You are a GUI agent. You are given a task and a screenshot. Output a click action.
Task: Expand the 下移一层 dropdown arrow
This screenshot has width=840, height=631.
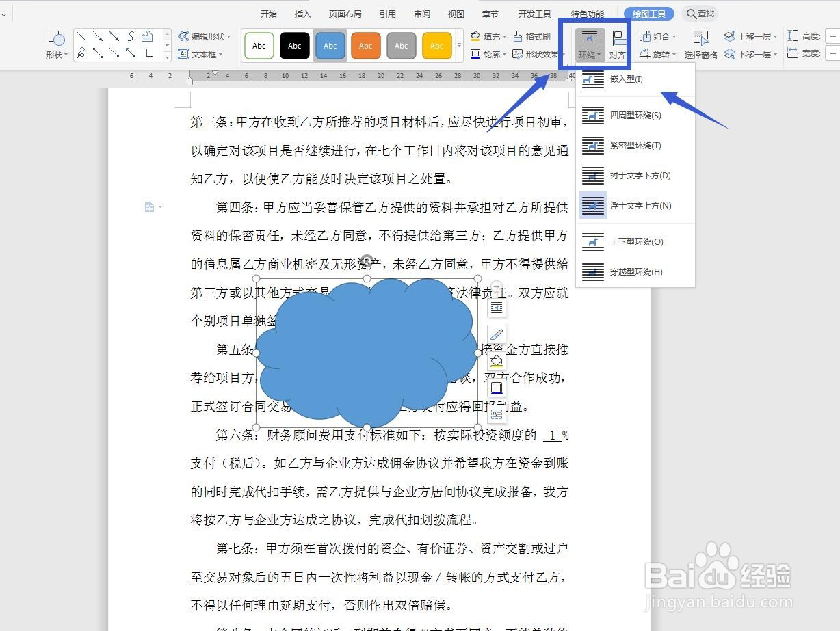click(776, 55)
